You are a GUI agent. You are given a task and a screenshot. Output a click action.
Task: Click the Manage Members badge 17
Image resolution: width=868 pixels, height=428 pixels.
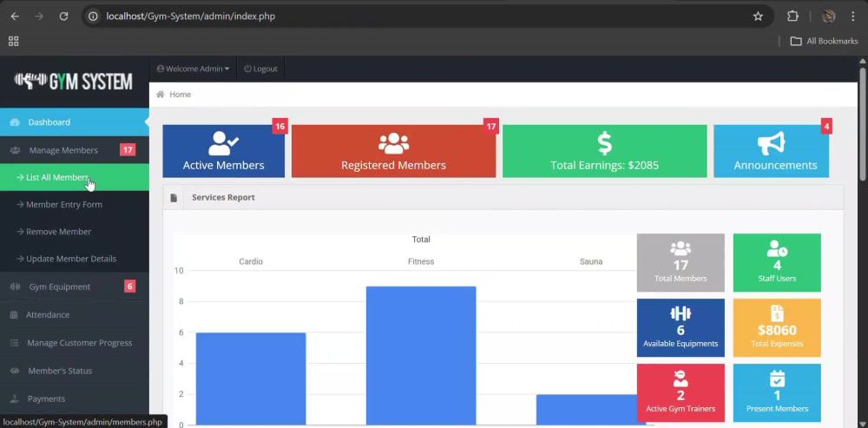128,149
